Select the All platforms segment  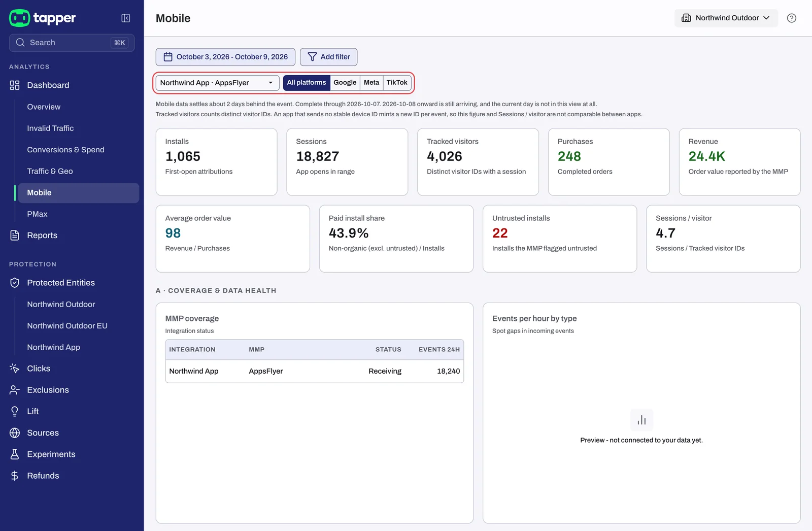[307, 83]
